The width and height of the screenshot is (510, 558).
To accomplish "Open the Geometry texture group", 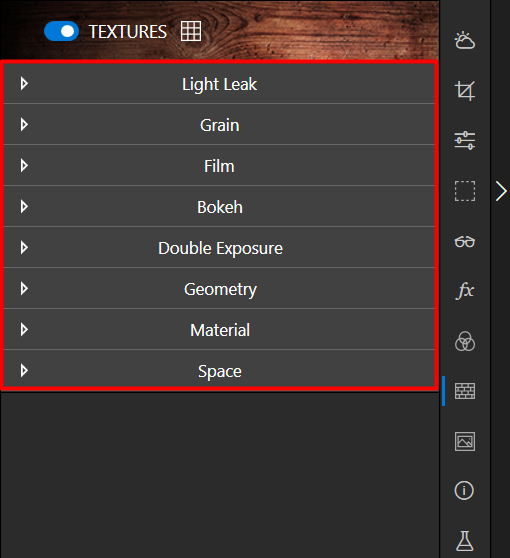I will [219, 288].
